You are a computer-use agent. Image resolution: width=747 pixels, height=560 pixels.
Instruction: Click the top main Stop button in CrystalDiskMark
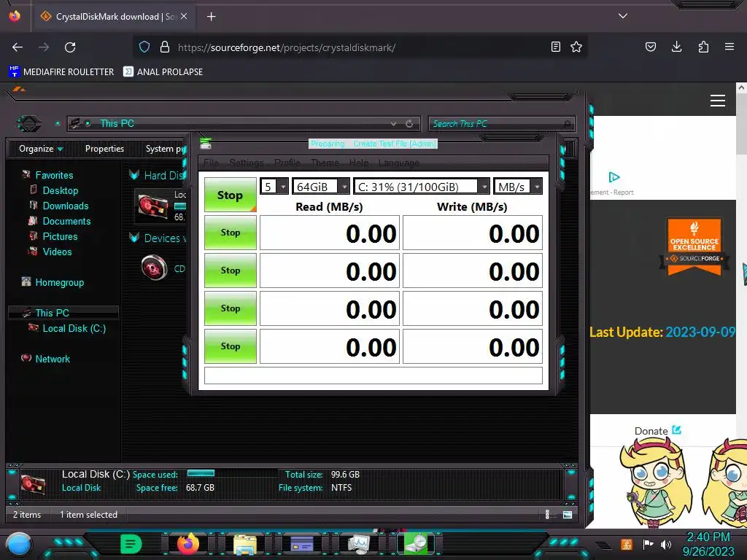click(x=230, y=195)
